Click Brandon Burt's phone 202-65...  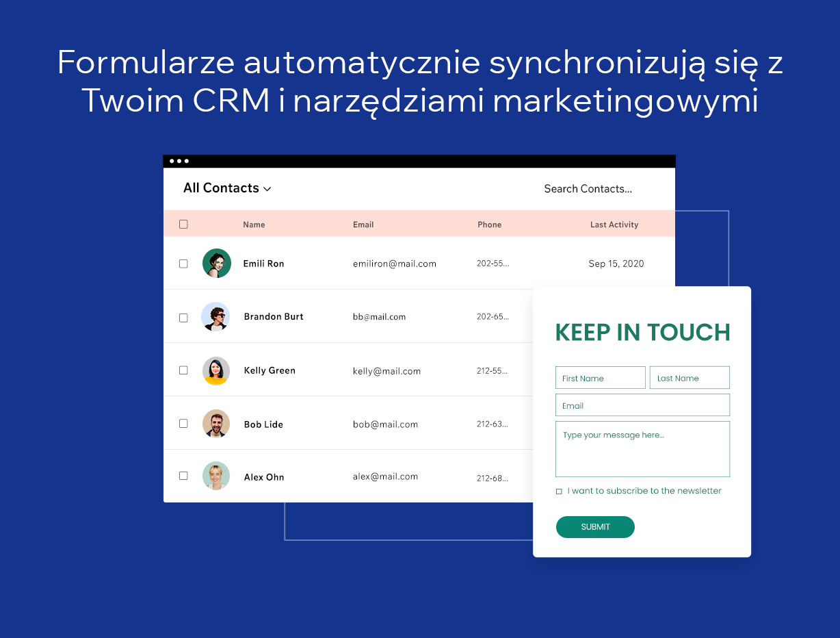[493, 317]
